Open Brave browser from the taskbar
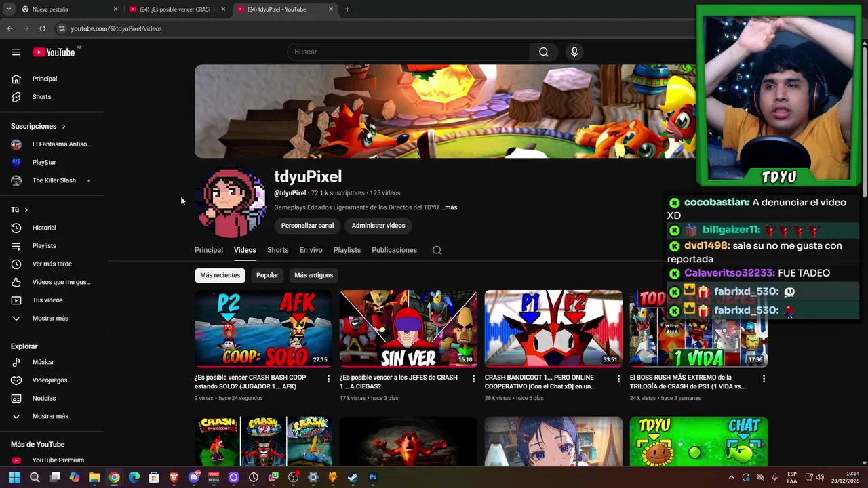868x488 pixels. click(x=174, y=477)
